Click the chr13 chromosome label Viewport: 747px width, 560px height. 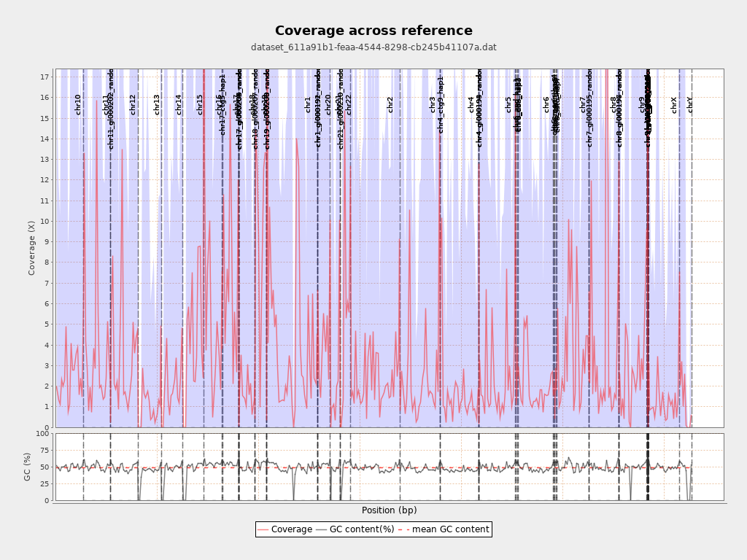(x=157, y=104)
